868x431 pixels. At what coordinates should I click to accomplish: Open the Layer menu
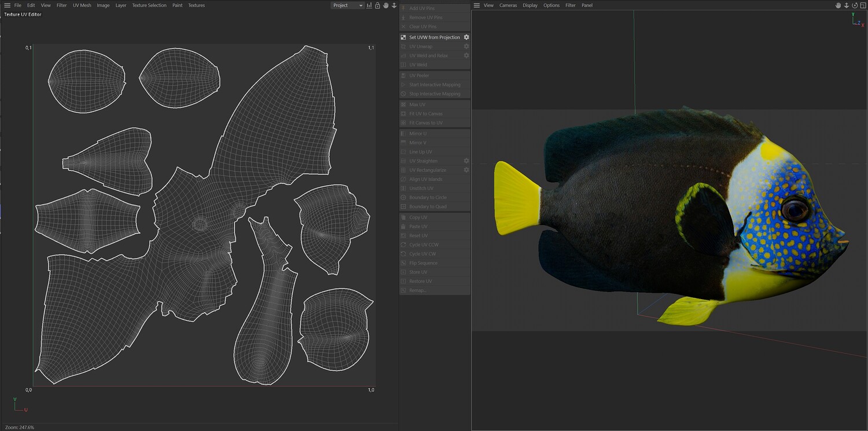120,5
